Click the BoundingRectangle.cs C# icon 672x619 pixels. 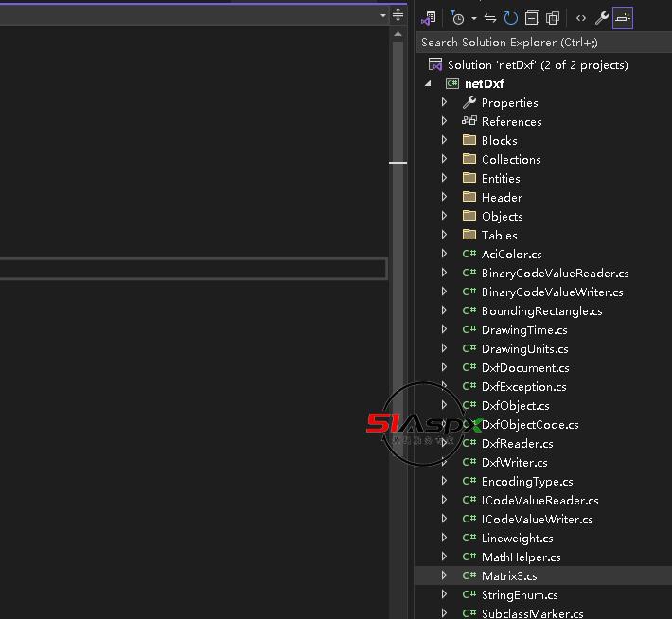coord(469,310)
